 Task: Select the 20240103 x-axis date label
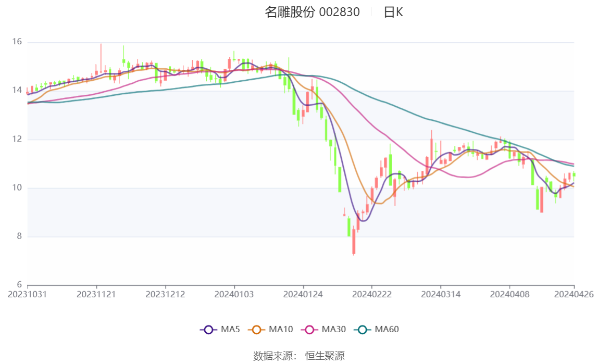pos(234,294)
